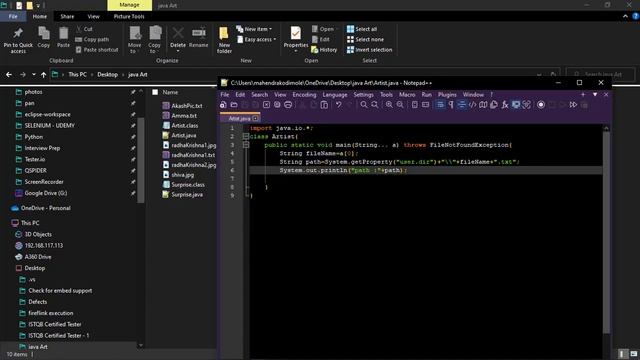640x360 pixels.
Task: Open Notepad++ Macro menu
Action: coord(407,95)
